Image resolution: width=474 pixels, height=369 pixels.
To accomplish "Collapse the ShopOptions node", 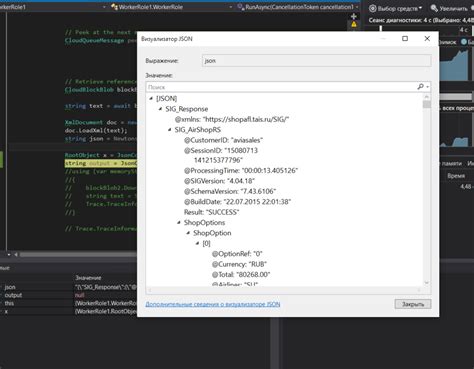I will [179, 222].
